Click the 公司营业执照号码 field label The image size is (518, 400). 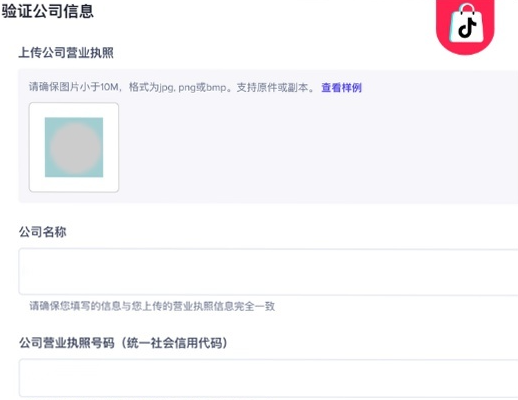click(67, 343)
